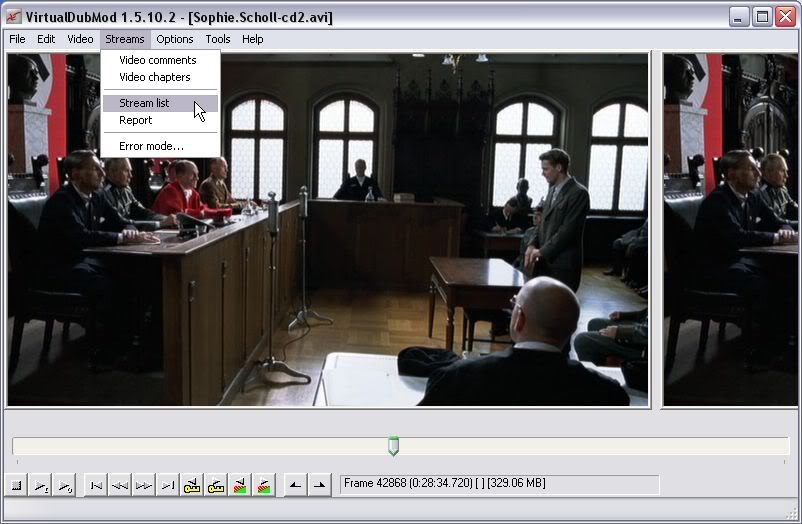Set the selection end mark-out
Screen dimensions: 802x524
[319, 485]
